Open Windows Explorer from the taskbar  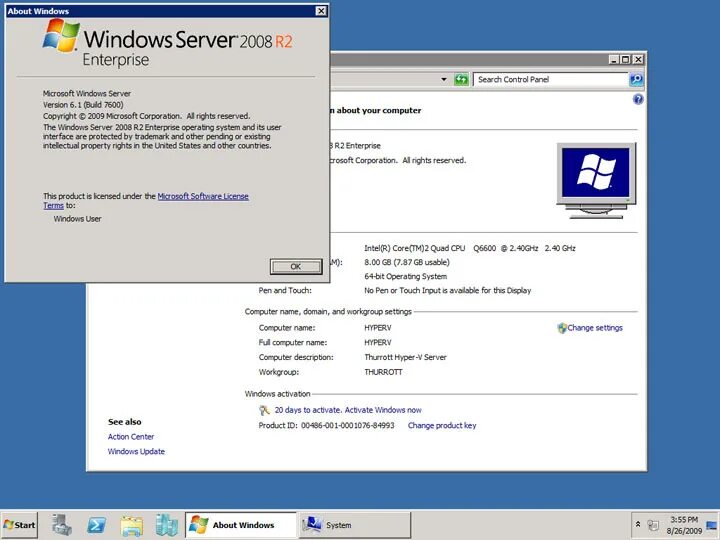pos(132,525)
